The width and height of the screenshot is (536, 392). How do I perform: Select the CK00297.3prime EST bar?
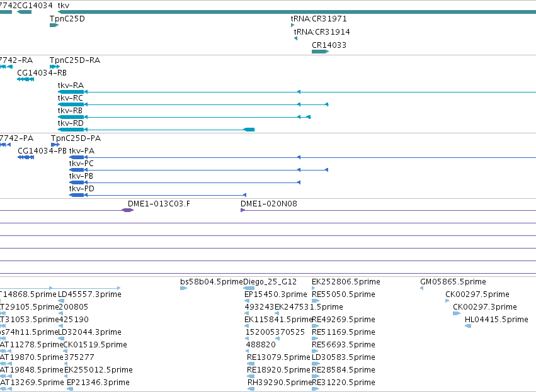(457, 313)
